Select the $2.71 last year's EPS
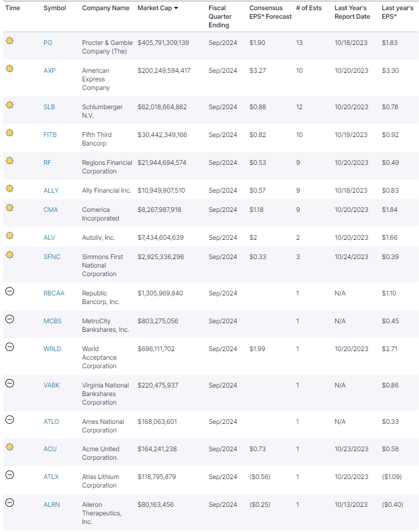This screenshot has height=532, width=419. coord(390,349)
